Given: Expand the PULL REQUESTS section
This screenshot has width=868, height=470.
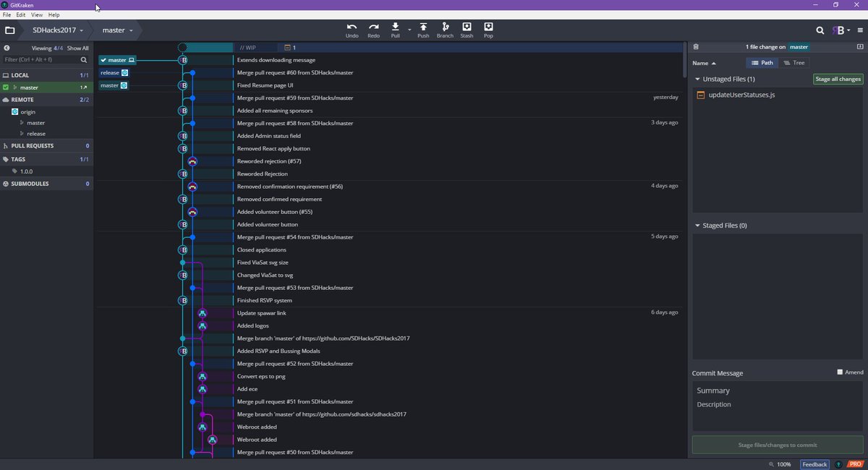Looking at the screenshot, I should point(47,146).
